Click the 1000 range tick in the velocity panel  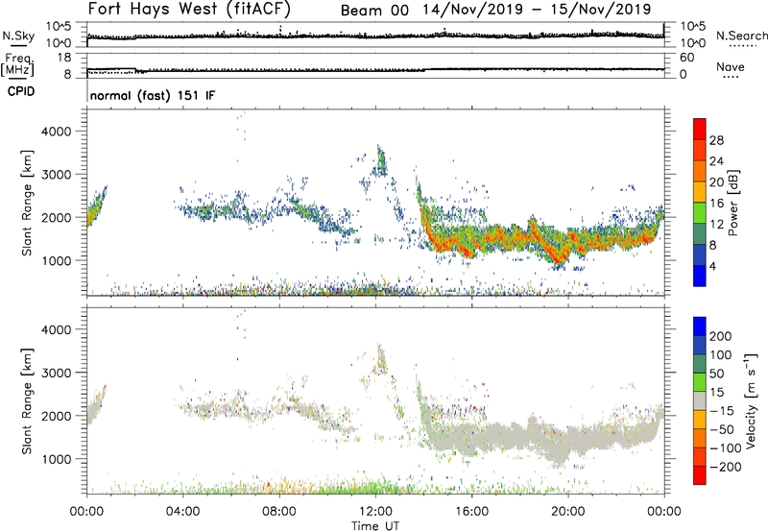pyautogui.click(x=56, y=459)
